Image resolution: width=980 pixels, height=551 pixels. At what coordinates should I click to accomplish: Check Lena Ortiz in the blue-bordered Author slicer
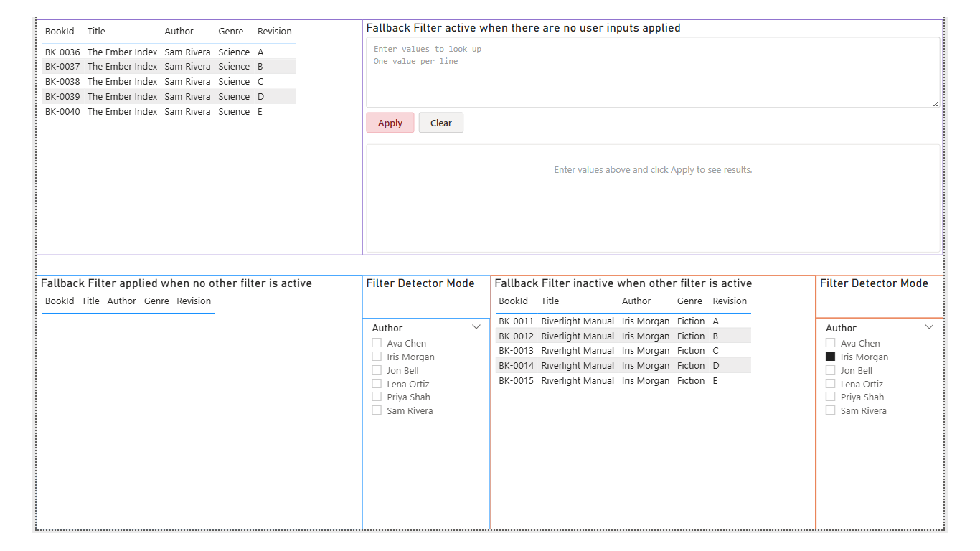pos(377,384)
